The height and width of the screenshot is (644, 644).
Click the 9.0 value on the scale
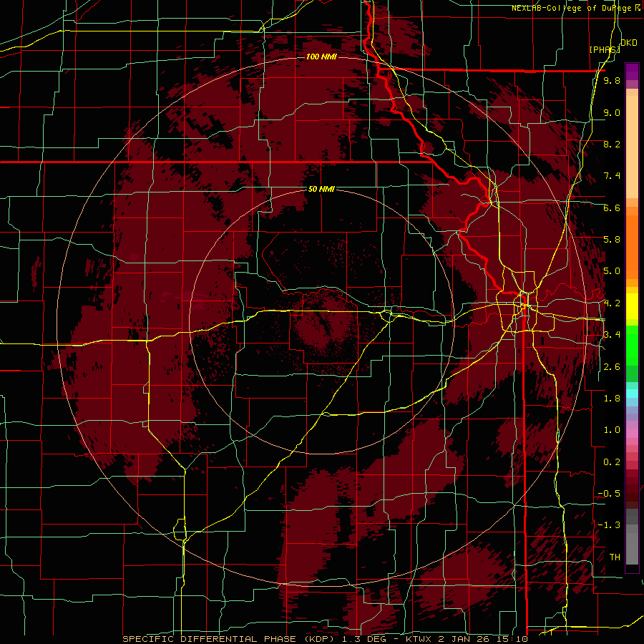click(x=612, y=112)
